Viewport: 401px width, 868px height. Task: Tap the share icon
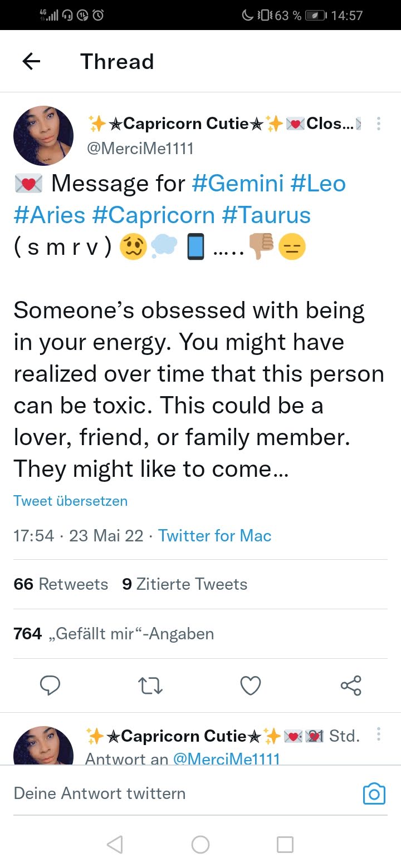pyautogui.click(x=351, y=685)
